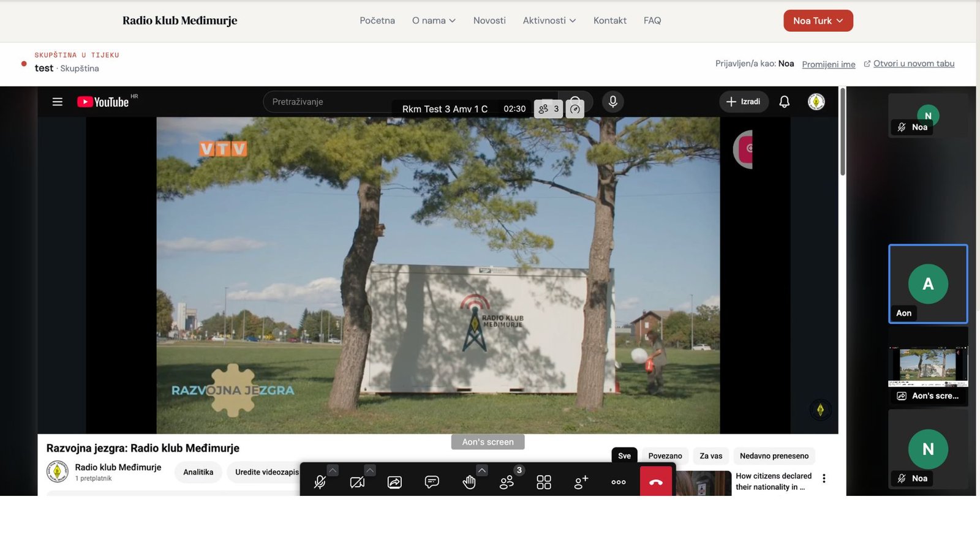Open the 'How citizens declared' video thumbnail
This screenshot has height=551, width=980.
703,483
